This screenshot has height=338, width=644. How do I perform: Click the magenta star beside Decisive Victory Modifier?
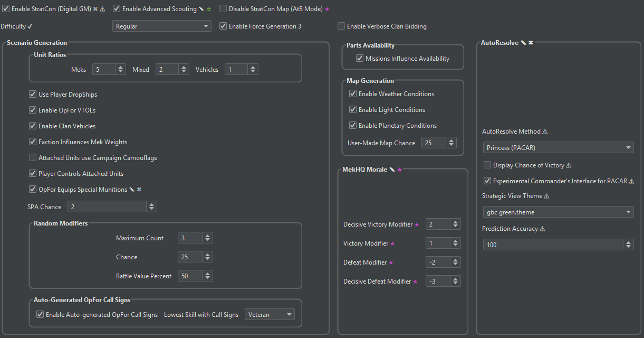point(417,224)
